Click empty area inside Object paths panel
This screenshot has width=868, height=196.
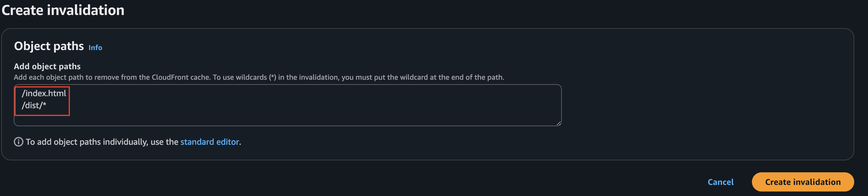[x=708, y=101]
